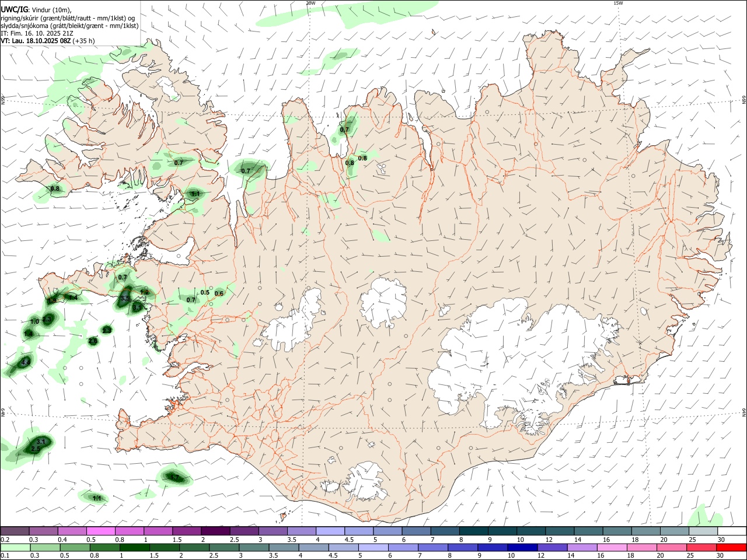
Task: Select the 1.7 precipitation value offshore south
Action: click(174, 477)
